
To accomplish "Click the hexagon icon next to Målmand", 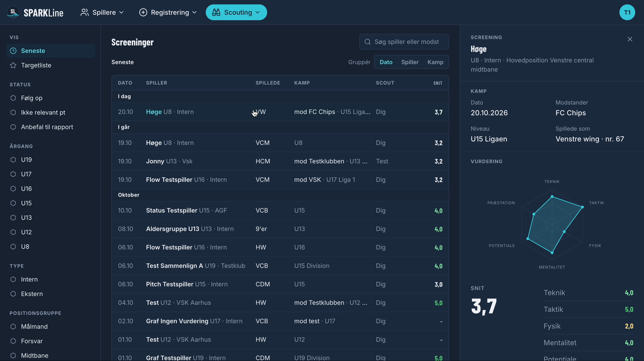I will click(13, 326).
